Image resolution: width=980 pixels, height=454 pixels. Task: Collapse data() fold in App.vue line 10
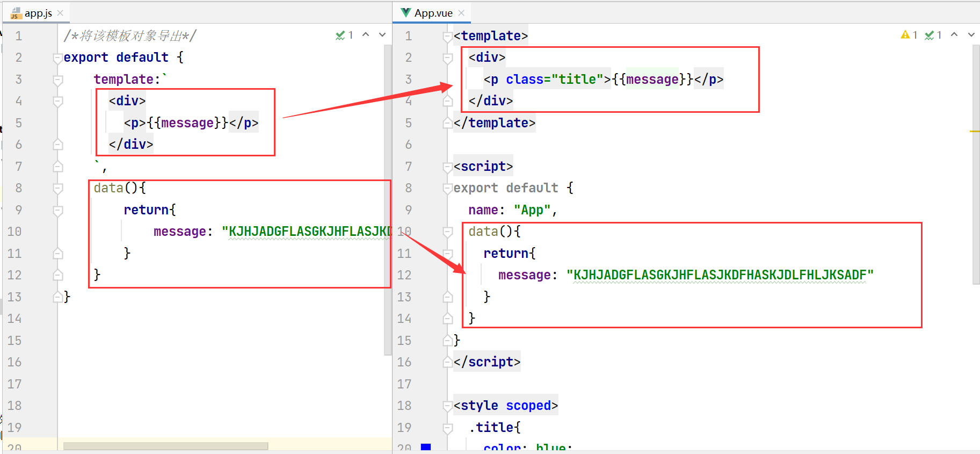(x=448, y=232)
